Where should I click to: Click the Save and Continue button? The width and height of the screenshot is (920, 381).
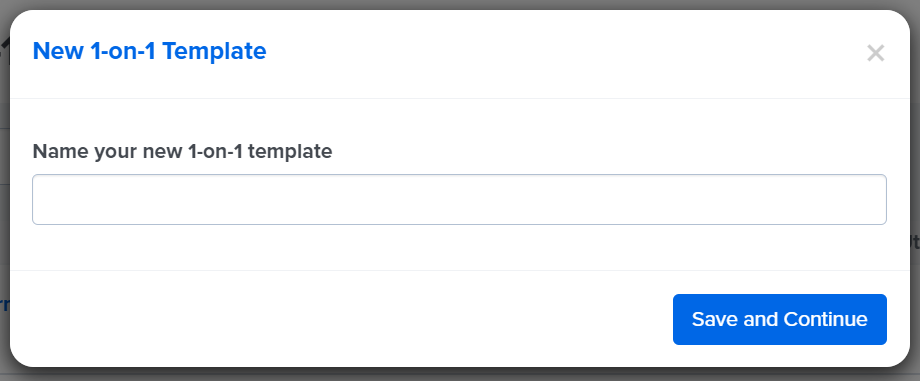tap(779, 319)
